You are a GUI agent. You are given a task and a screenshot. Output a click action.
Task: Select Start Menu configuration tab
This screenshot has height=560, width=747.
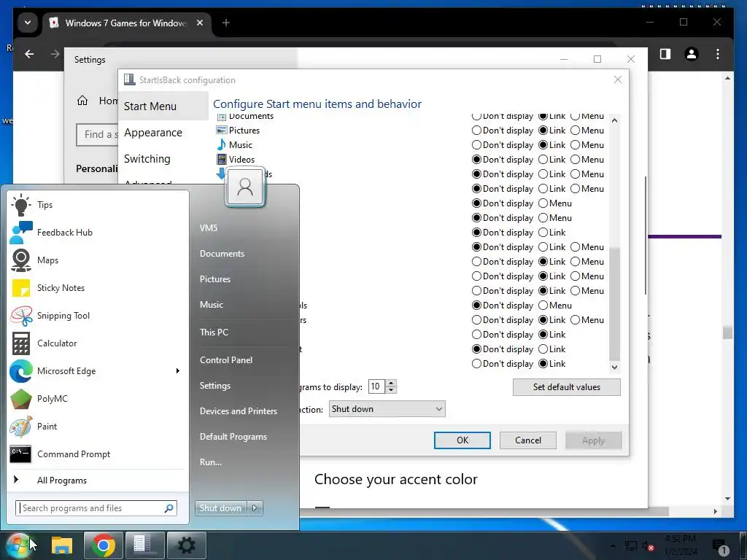[163, 106]
